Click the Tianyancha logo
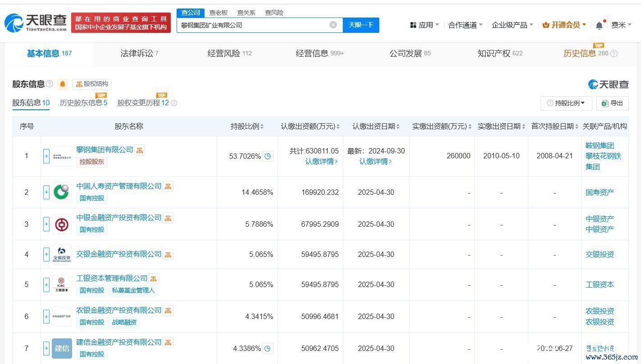This screenshot has height=364, width=641. click(36, 22)
